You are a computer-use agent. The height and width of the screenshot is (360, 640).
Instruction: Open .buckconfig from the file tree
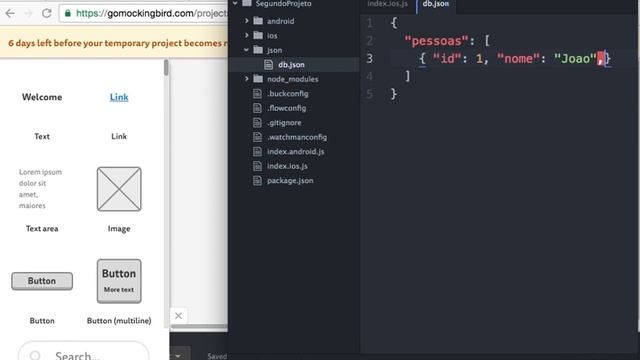(288, 93)
